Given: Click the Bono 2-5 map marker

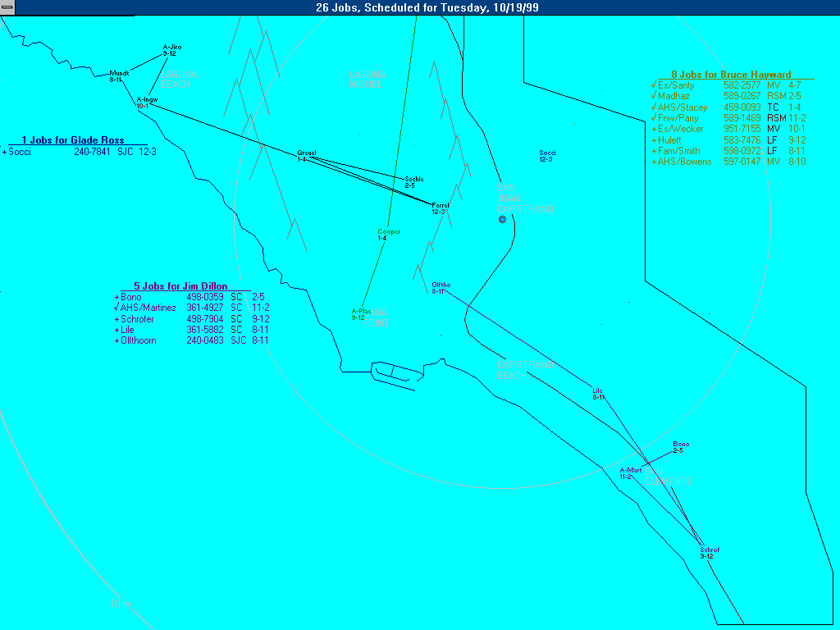Looking at the screenshot, I should point(680,447).
